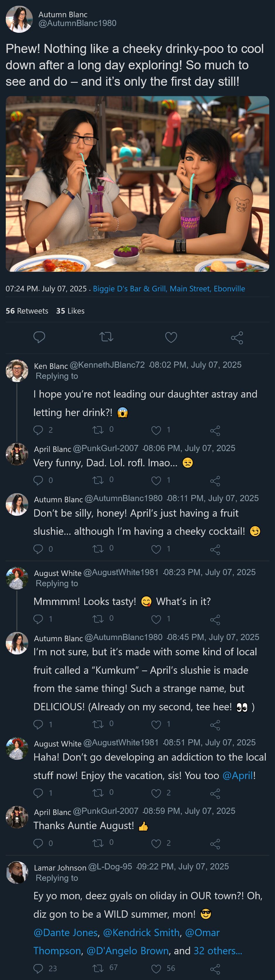Open Lamar Johnson's profile picture
The image size is (275, 980).
(x=17, y=872)
